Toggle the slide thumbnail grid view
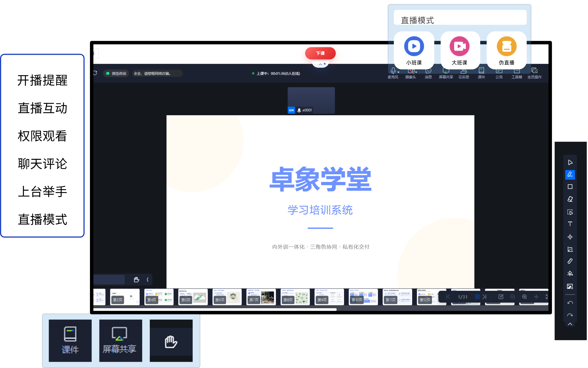This screenshot has width=588, height=368. tap(477, 297)
